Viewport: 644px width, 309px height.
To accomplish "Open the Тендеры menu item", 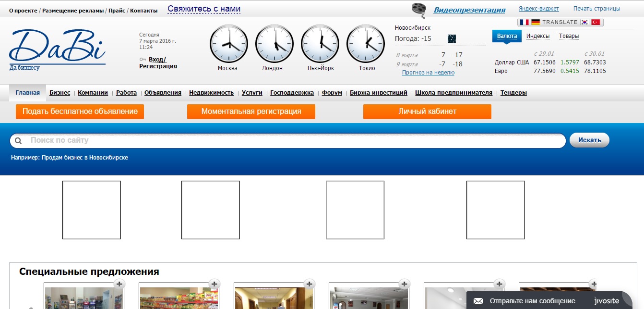I will pyautogui.click(x=513, y=93).
